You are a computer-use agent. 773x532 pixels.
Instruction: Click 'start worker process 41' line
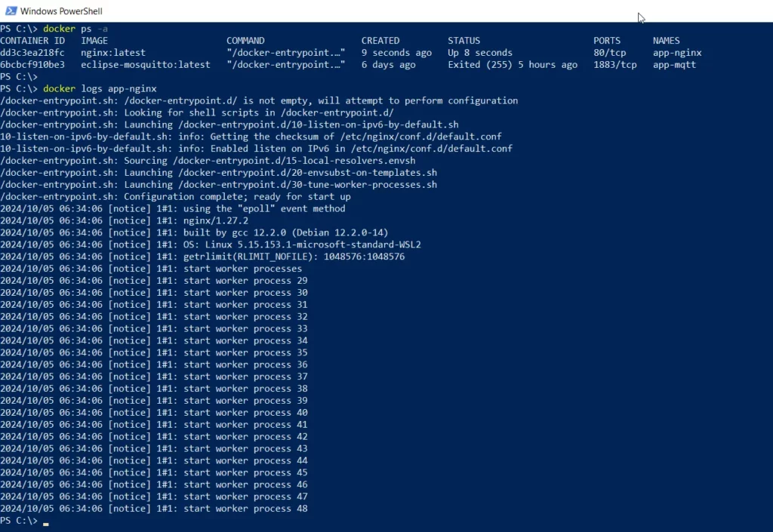coord(154,424)
